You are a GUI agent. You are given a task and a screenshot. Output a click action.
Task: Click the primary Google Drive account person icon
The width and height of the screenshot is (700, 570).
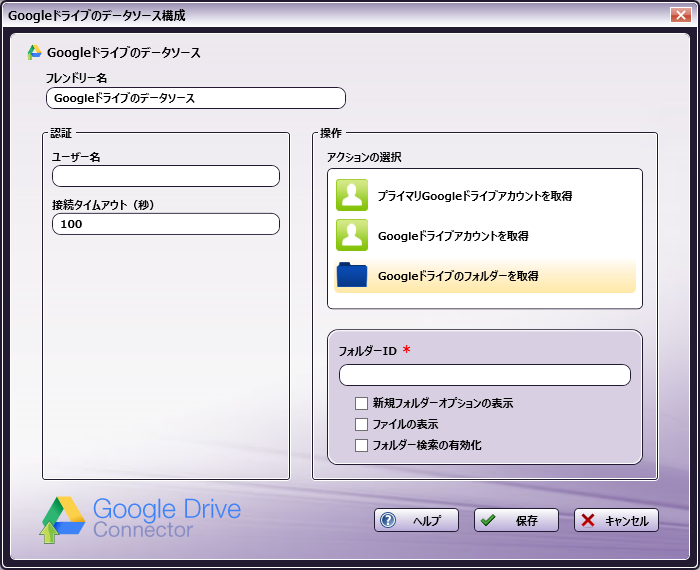(352, 195)
